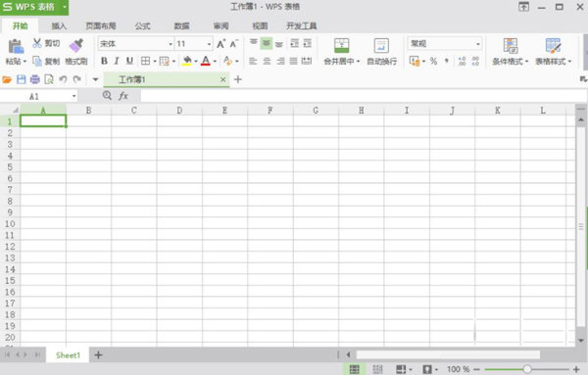Undo the last action

63,79
